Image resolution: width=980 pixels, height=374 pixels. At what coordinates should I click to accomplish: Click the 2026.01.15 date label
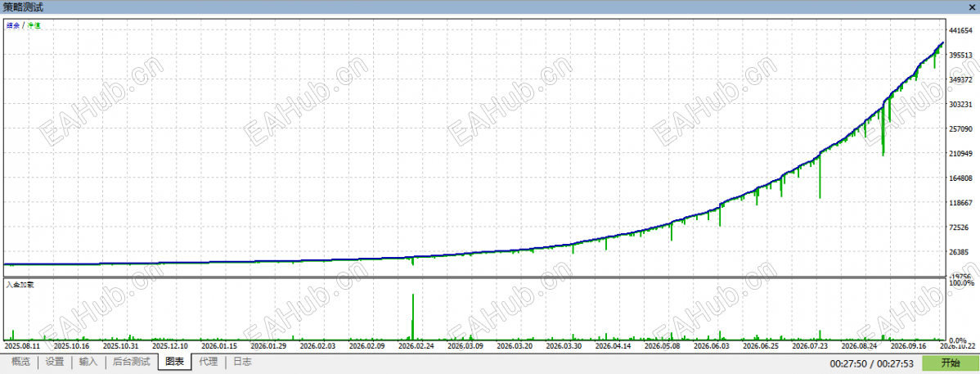pyautogui.click(x=219, y=345)
